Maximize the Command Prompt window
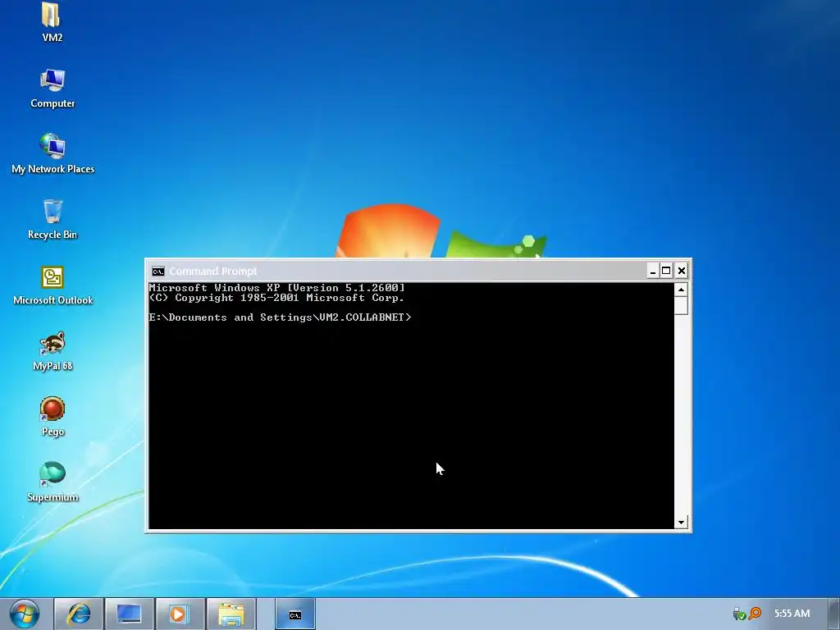This screenshot has height=630, width=840. (x=666, y=271)
